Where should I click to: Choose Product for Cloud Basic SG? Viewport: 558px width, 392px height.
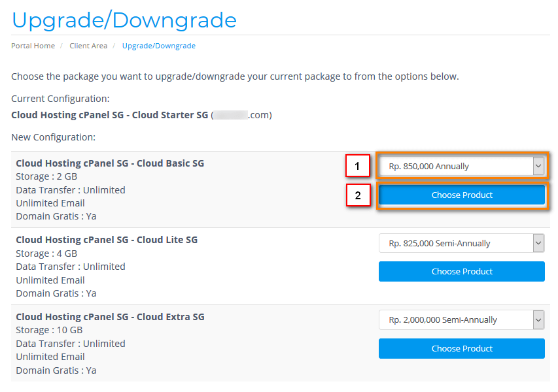click(x=462, y=195)
